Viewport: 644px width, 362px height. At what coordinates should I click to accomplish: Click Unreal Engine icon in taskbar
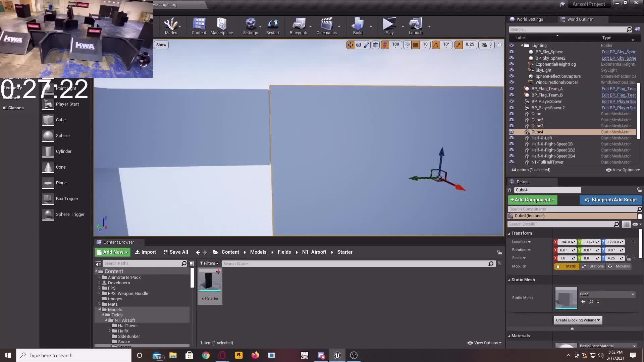pyautogui.click(x=337, y=355)
